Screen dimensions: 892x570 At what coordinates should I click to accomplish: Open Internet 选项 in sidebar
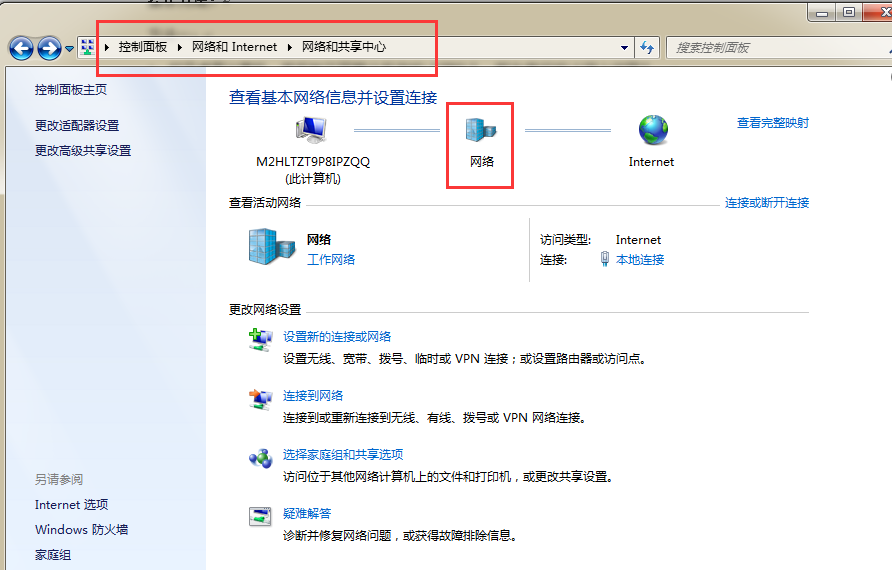tap(71, 505)
